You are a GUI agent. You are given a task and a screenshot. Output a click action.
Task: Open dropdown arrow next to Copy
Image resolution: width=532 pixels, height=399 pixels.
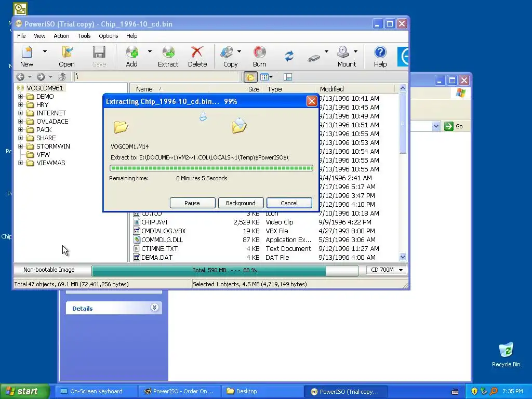[239, 51]
